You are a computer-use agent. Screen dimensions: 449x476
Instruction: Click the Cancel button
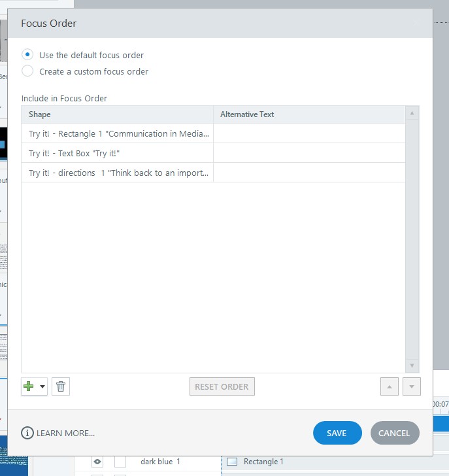pyautogui.click(x=395, y=433)
